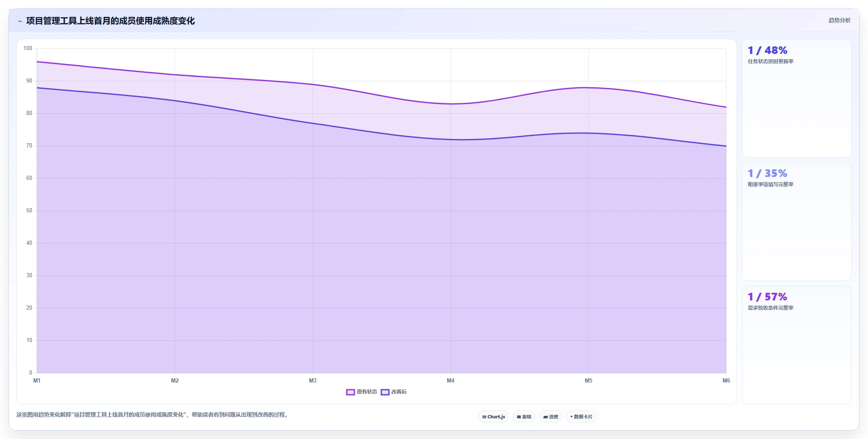Open the 任务状态按时更新率 48% card
868x439 pixels.
coord(796,98)
